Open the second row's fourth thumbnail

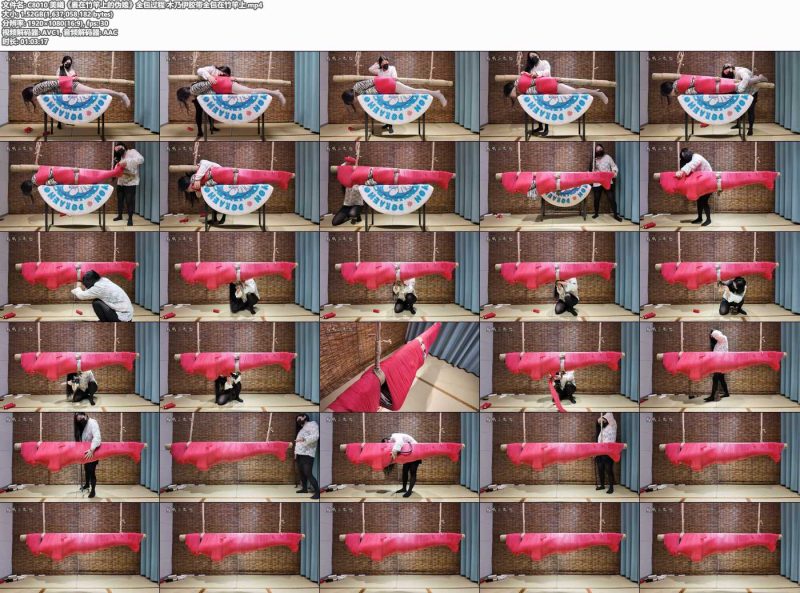[x=560, y=186]
